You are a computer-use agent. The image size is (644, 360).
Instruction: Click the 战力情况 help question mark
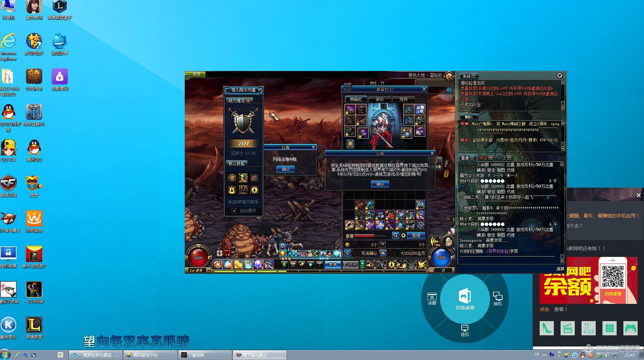(x=248, y=101)
